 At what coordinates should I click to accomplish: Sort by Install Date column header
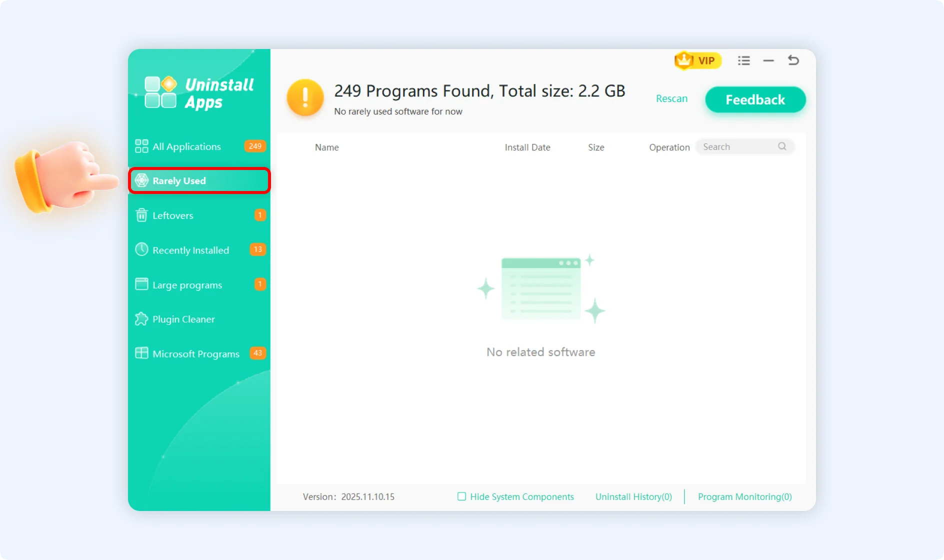(527, 147)
